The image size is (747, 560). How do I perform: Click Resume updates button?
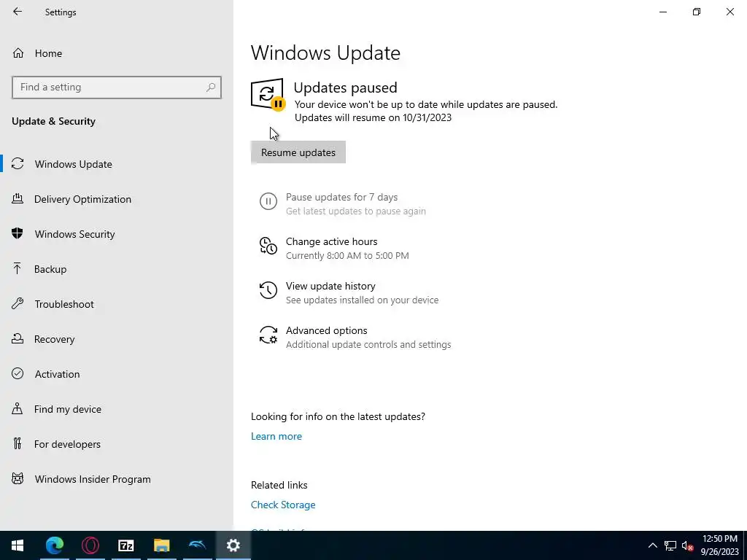(298, 152)
